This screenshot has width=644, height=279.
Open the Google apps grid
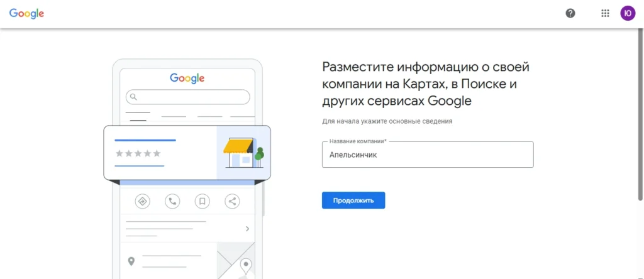(605, 14)
